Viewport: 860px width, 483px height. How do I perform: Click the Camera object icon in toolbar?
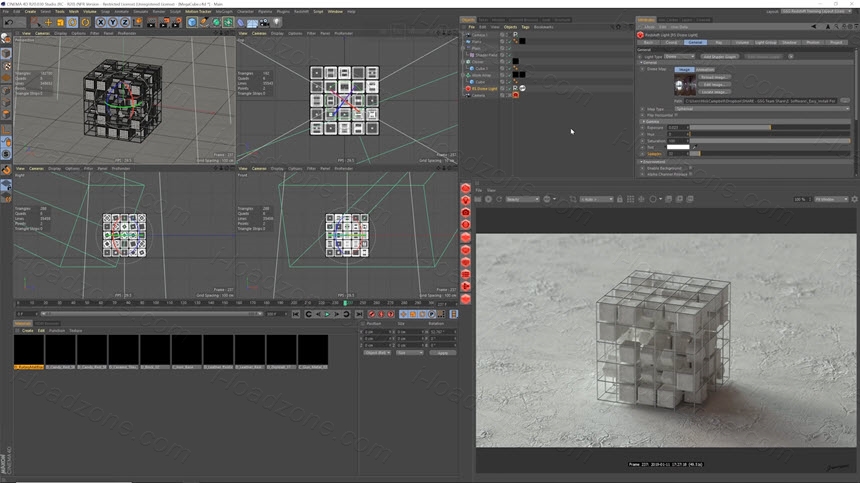pos(264,22)
